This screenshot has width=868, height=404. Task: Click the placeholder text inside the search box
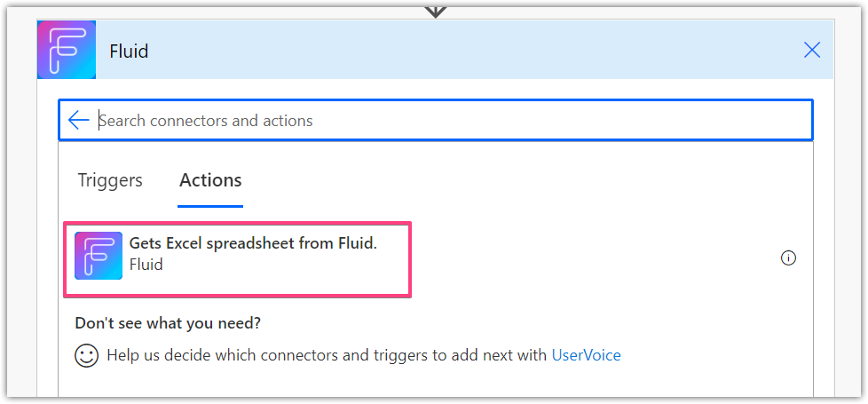tap(206, 120)
